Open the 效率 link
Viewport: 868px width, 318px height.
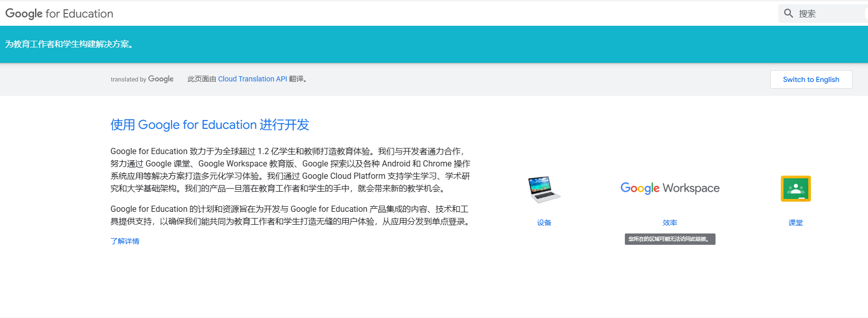[x=670, y=223]
